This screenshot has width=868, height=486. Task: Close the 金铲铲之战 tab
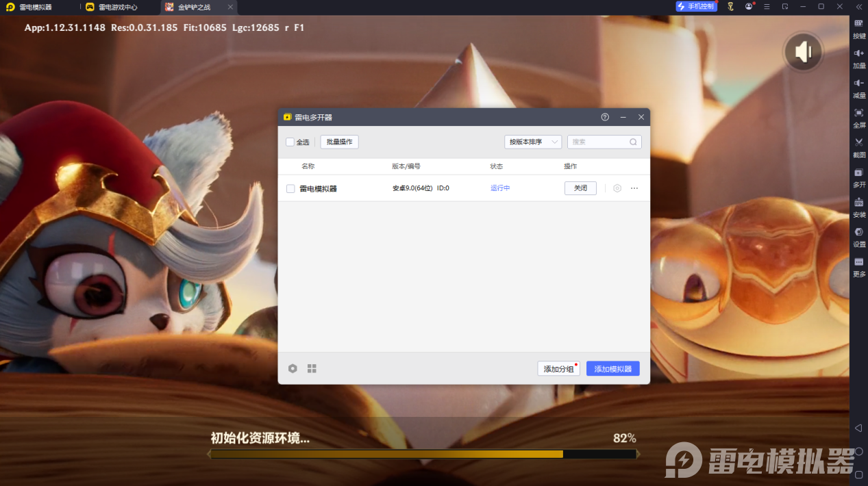(230, 7)
